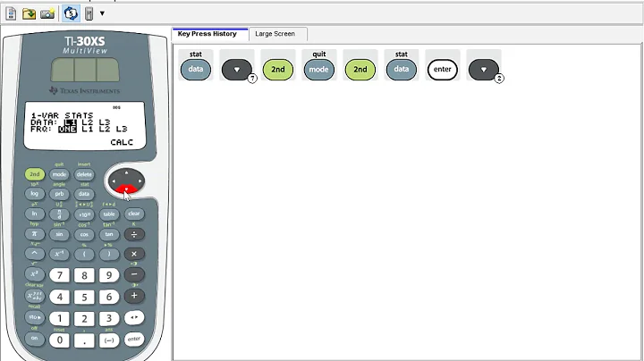
Task: Click the negative sign (–) key
Action: [109, 340]
